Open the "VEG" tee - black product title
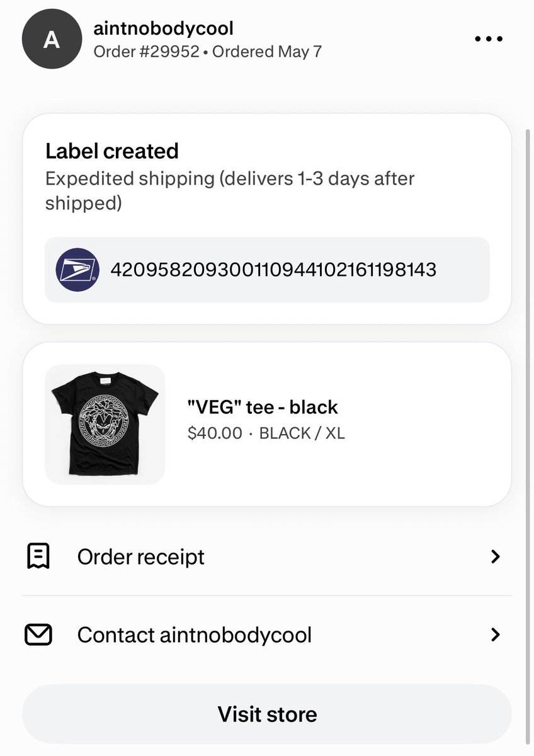 coord(263,407)
